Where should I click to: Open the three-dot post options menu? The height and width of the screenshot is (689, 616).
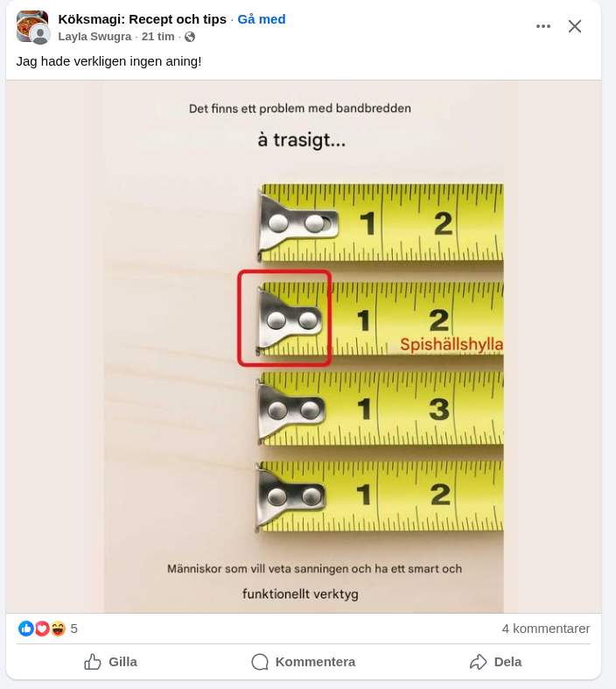point(543,26)
